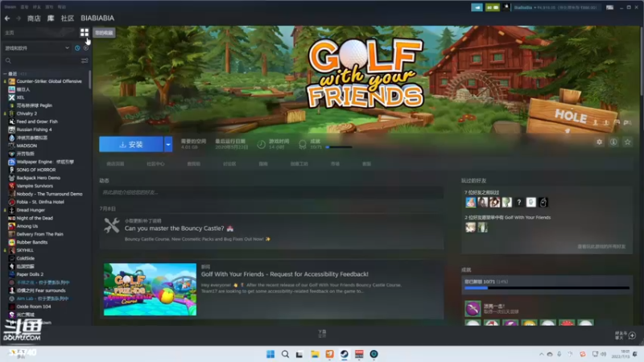
Task: Open library 主页 button
Action: (9, 32)
